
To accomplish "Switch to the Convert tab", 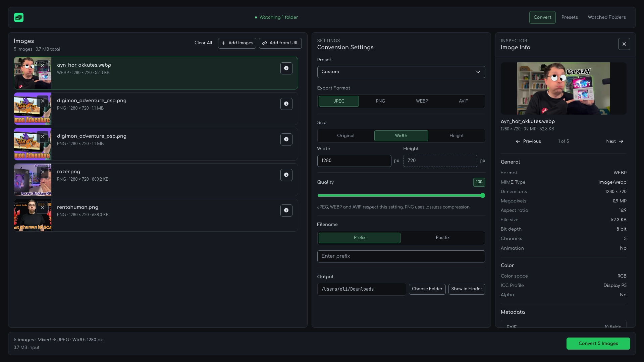I will [542, 17].
